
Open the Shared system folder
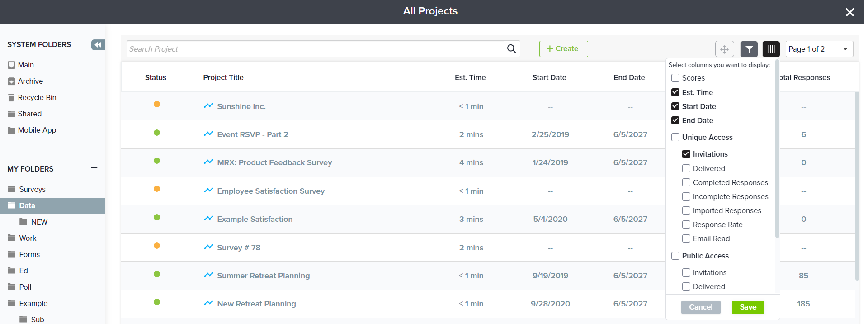[29, 114]
